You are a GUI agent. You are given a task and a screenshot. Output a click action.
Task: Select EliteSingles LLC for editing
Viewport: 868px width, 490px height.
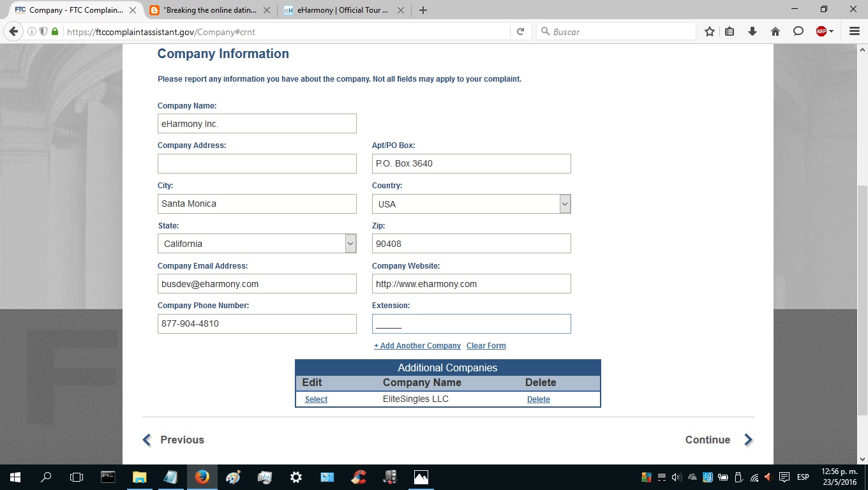(x=316, y=399)
